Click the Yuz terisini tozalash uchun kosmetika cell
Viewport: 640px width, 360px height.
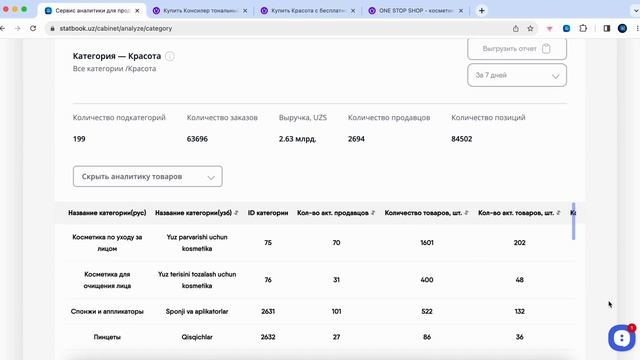point(197,280)
